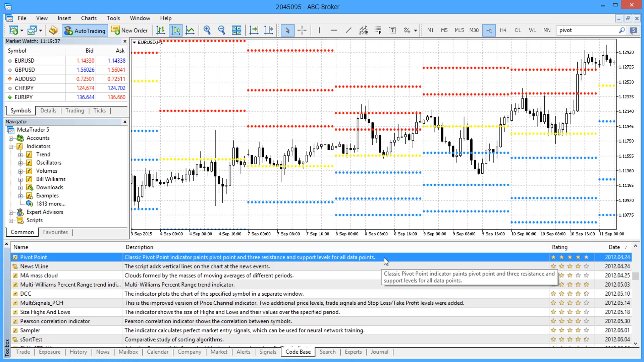Switch timeframe to M15
Viewport: 644px width, 362px height.
459,30
